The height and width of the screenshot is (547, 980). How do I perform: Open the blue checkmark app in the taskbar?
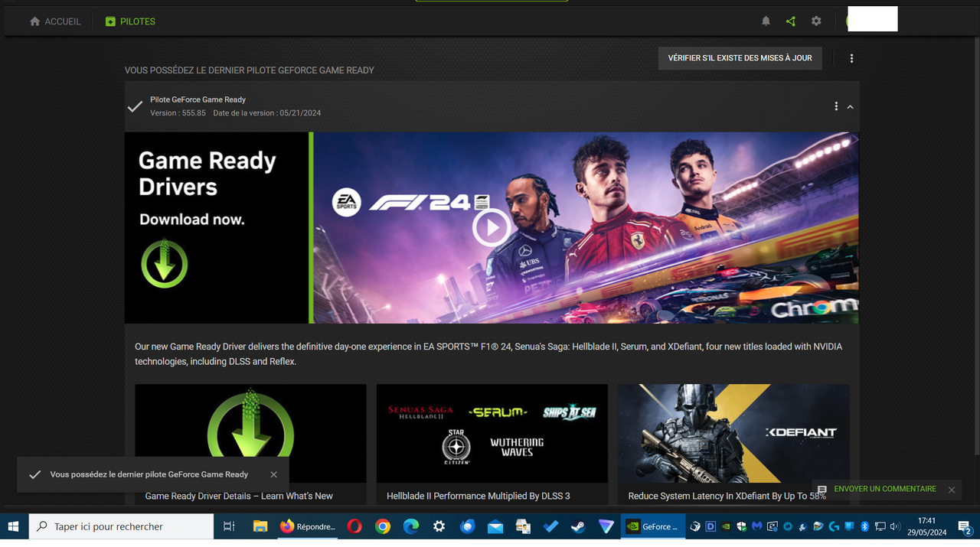coord(550,526)
